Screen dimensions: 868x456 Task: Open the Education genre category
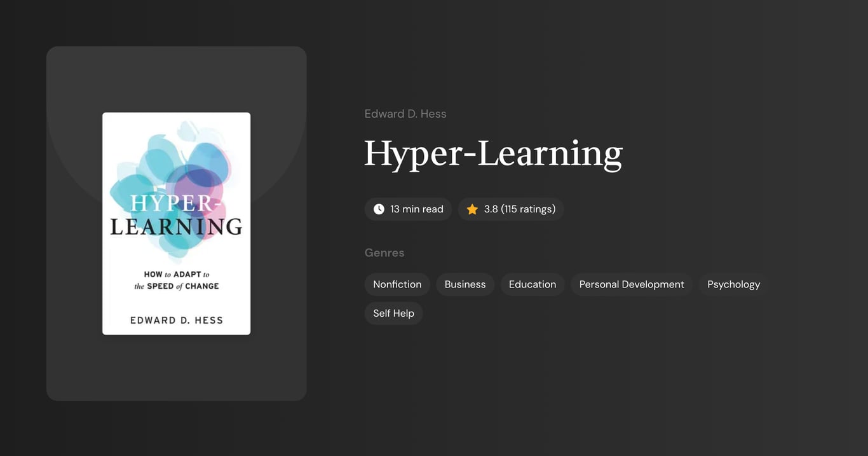(x=532, y=284)
